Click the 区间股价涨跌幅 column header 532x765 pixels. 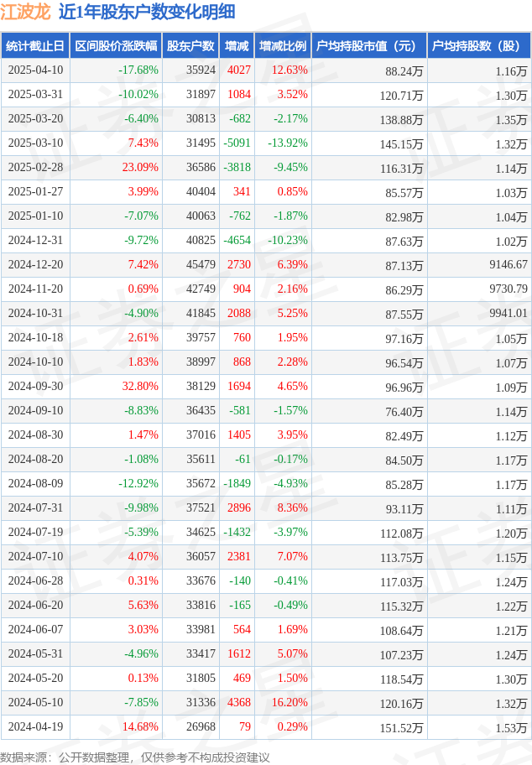click(x=116, y=46)
